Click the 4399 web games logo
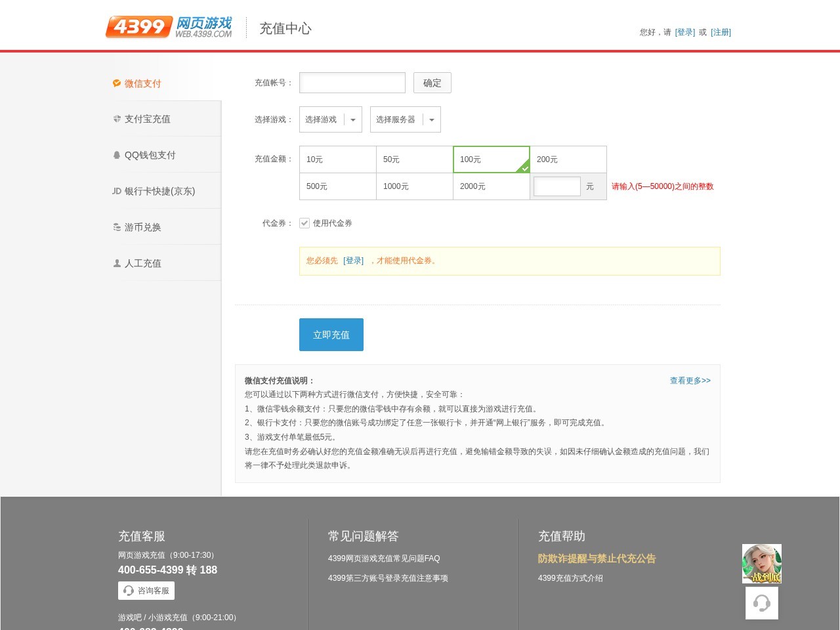This screenshot has width=840, height=630. point(168,26)
